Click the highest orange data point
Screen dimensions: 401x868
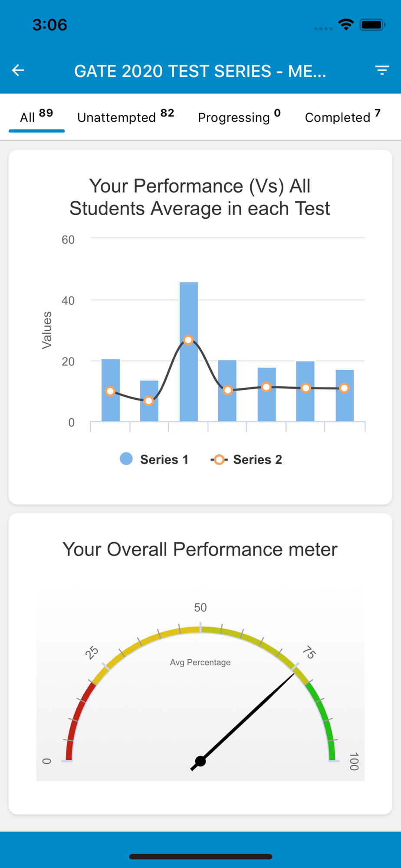click(x=188, y=340)
